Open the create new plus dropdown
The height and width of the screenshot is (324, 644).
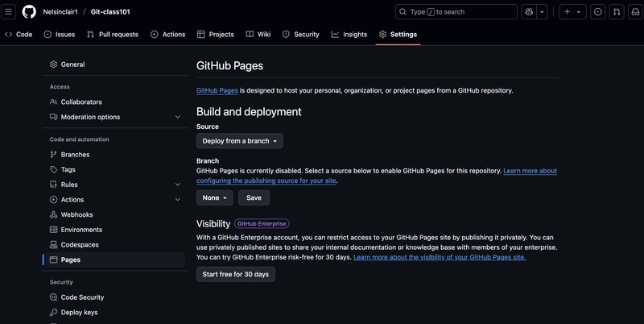point(572,12)
